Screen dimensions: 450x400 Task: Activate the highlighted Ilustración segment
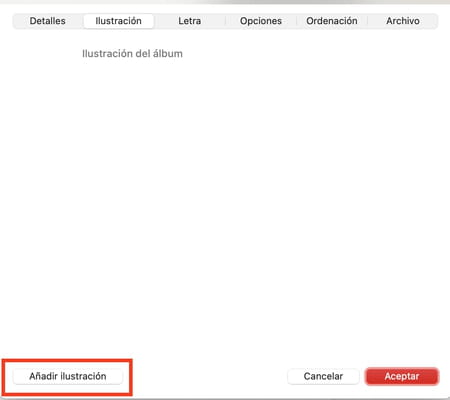click(x=118, y=21)
